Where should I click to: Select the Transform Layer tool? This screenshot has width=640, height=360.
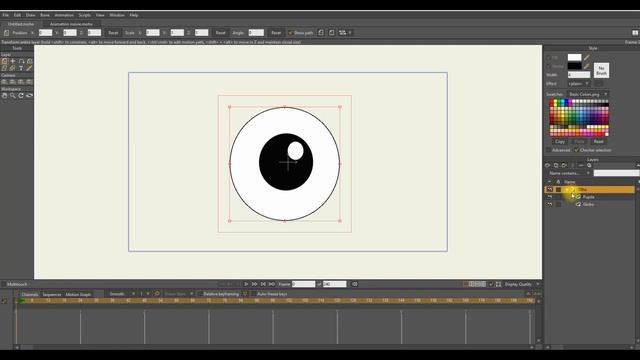click(4, 61)
